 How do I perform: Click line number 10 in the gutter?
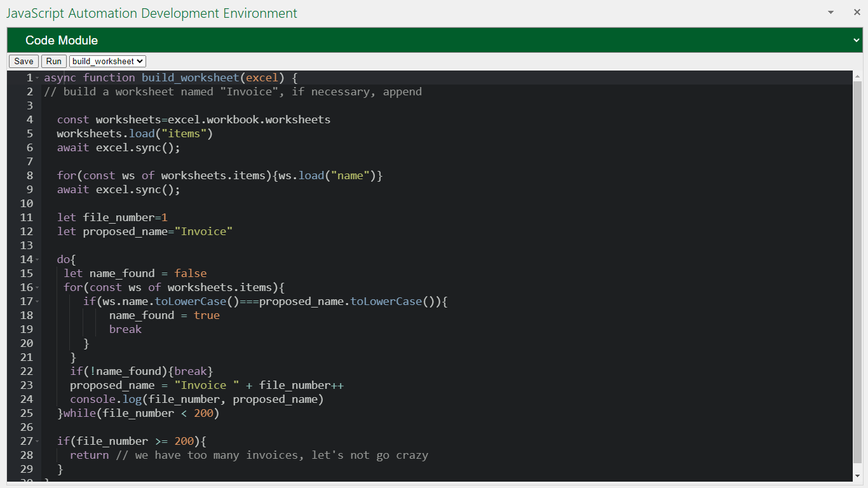coord(26,203)
